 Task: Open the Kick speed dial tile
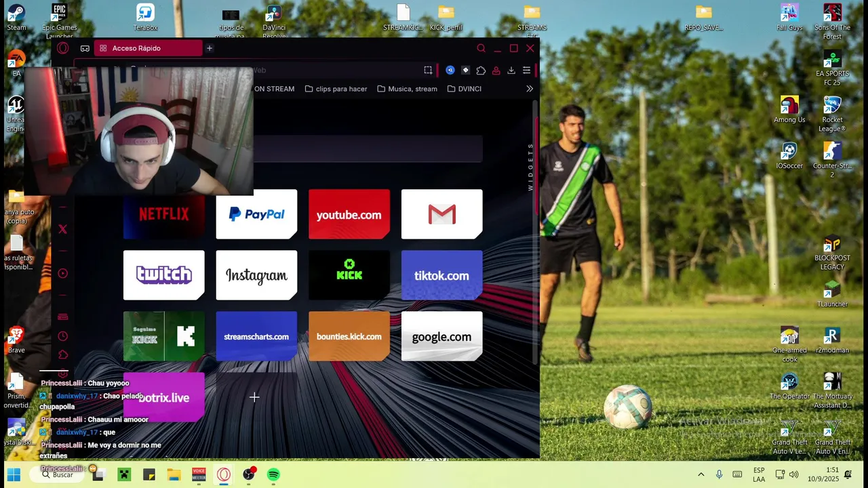[x=349, y=275]
